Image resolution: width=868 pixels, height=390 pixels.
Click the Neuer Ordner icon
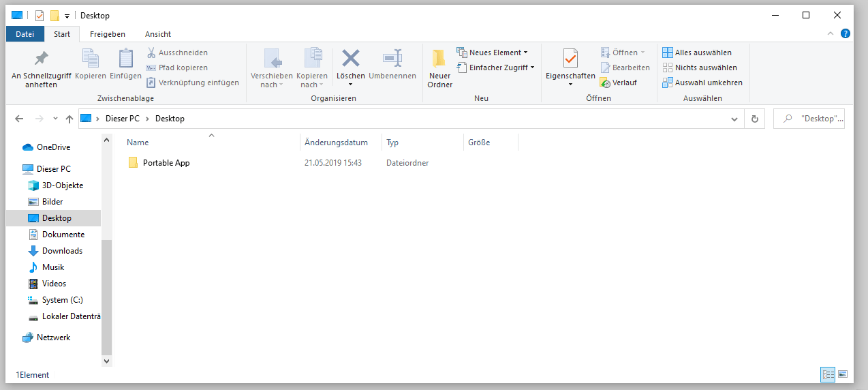pos(439,59)
